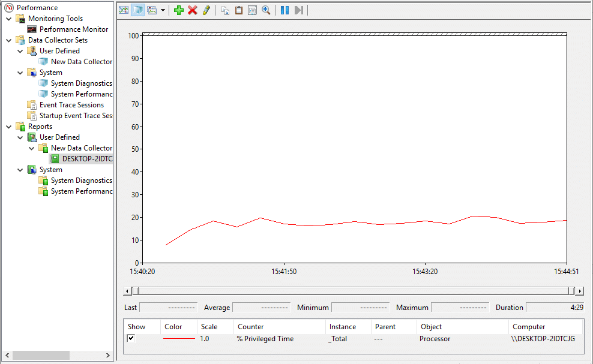Click the Instance column header
Image resolution: width=593 pixels, height=364 pixels.
pos(342,327)
